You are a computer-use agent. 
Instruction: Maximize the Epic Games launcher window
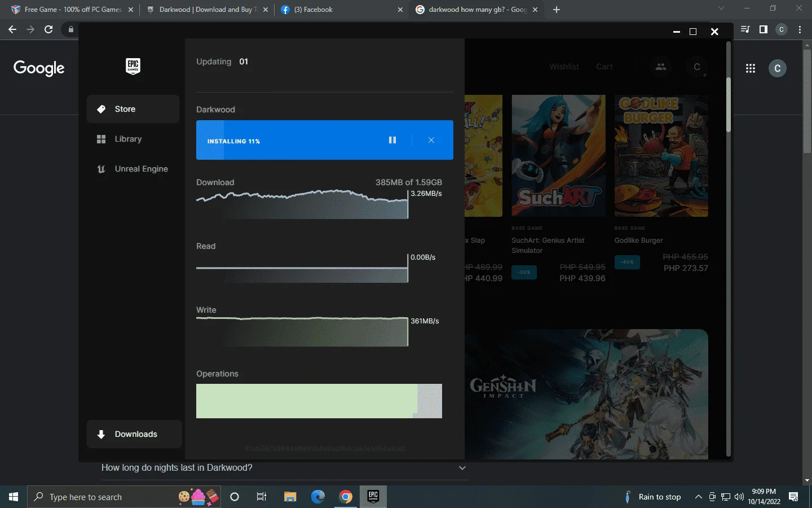point(693,32)
